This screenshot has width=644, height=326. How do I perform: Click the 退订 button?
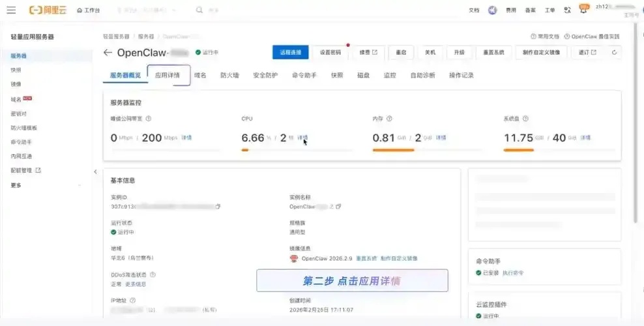click(587, 52)
